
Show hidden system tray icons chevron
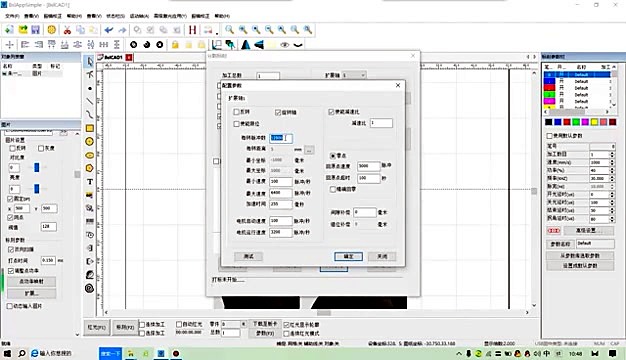(x=459, y=354)
